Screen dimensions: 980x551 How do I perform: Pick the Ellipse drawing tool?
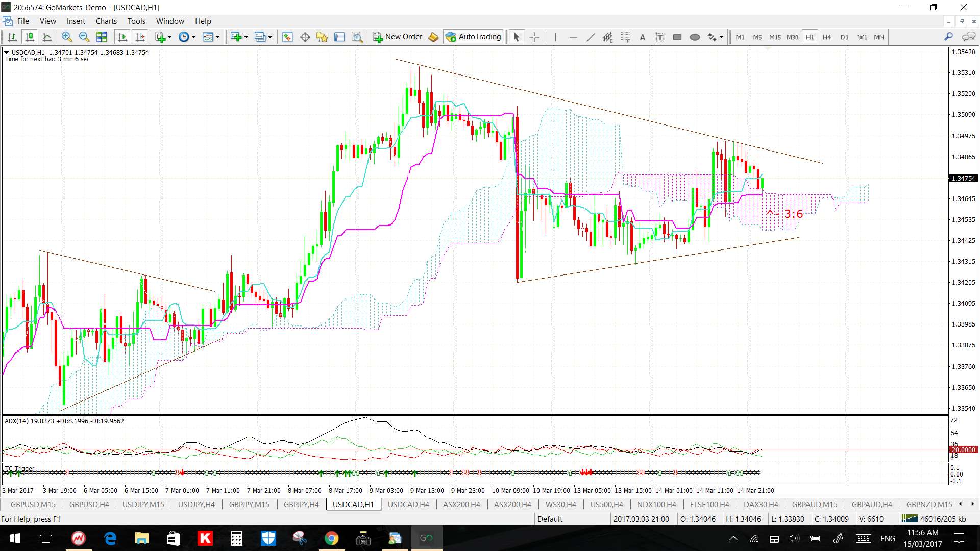[x=694, y=37]
